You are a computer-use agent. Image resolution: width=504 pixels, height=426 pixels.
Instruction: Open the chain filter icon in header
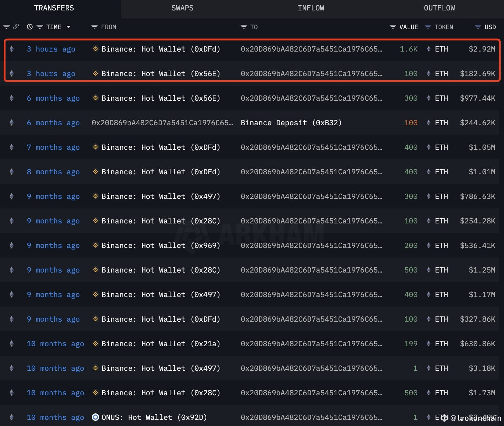(x=6, y=27)
